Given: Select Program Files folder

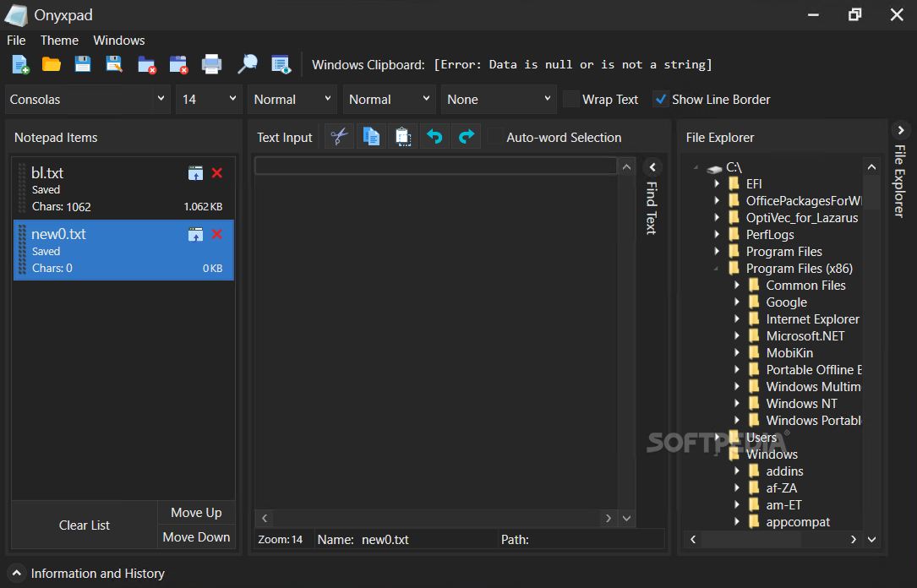Looking at the screenshot, I should click(x=783, y=251).
